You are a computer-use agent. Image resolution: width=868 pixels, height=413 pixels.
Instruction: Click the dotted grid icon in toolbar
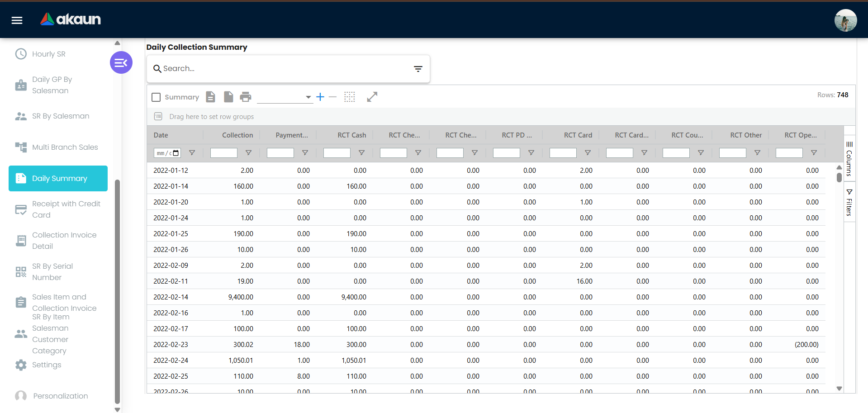tap(350, 97)
